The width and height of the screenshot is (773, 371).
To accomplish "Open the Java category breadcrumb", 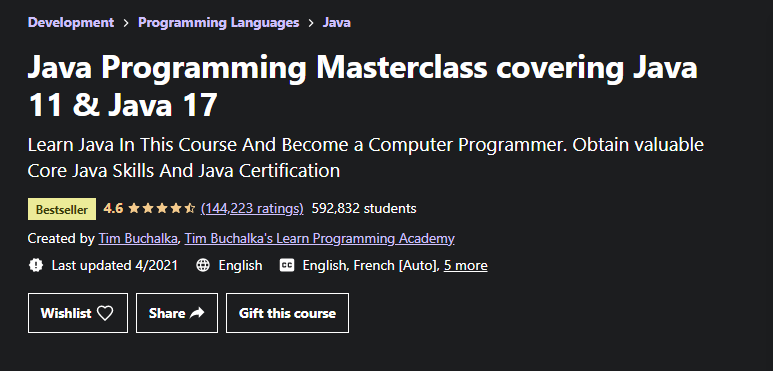I will point(337,23).
